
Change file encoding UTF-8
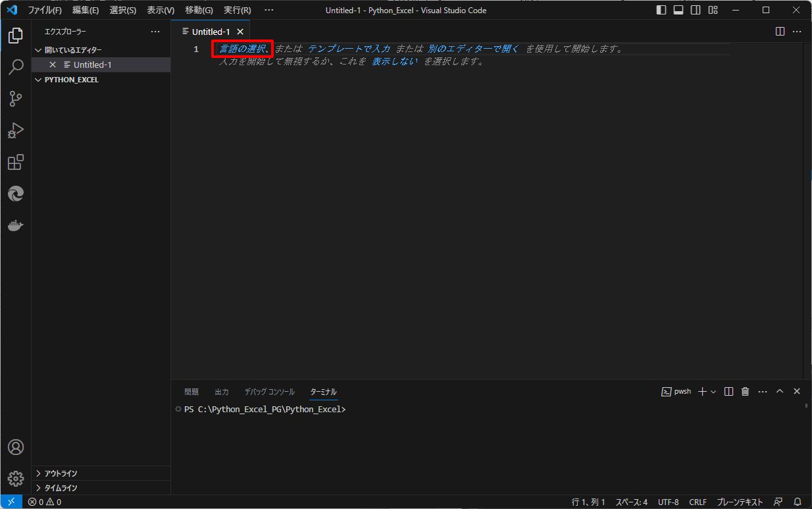tap(668, 502)
